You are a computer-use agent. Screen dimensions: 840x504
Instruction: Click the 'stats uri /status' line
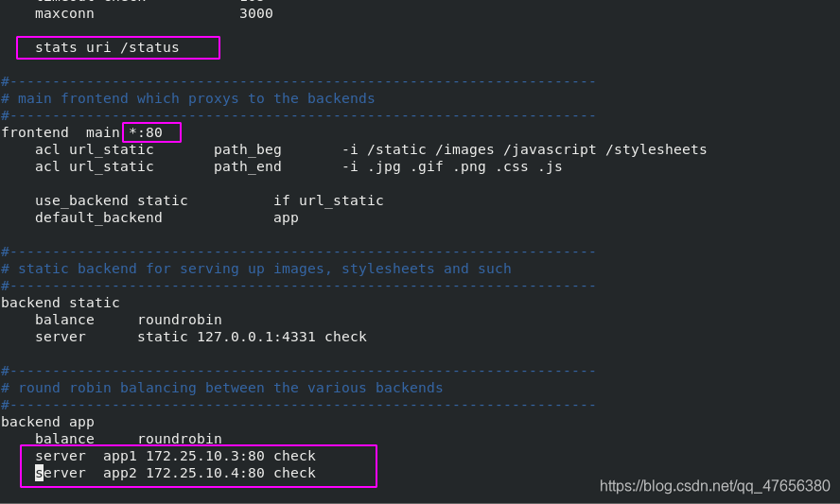click(107, 47)
